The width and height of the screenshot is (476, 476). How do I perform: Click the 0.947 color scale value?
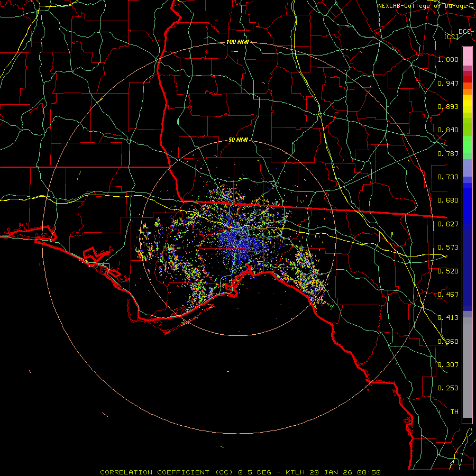click(x=448, y=83)
